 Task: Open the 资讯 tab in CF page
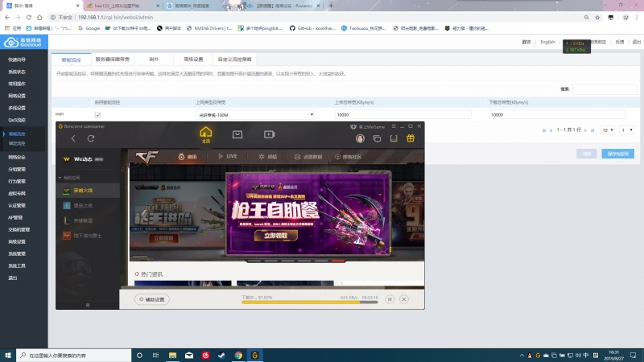[x=188, y=157]
